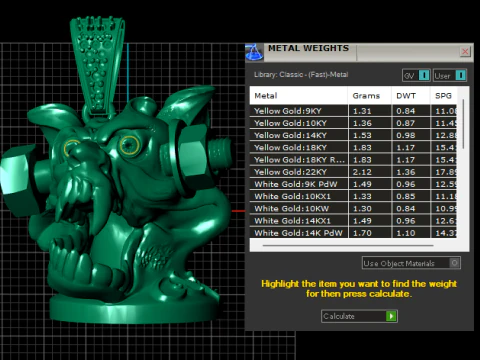Select the Yellow Gold:10KY row
The height and width of the screenshot is (360, 480).
353,123
